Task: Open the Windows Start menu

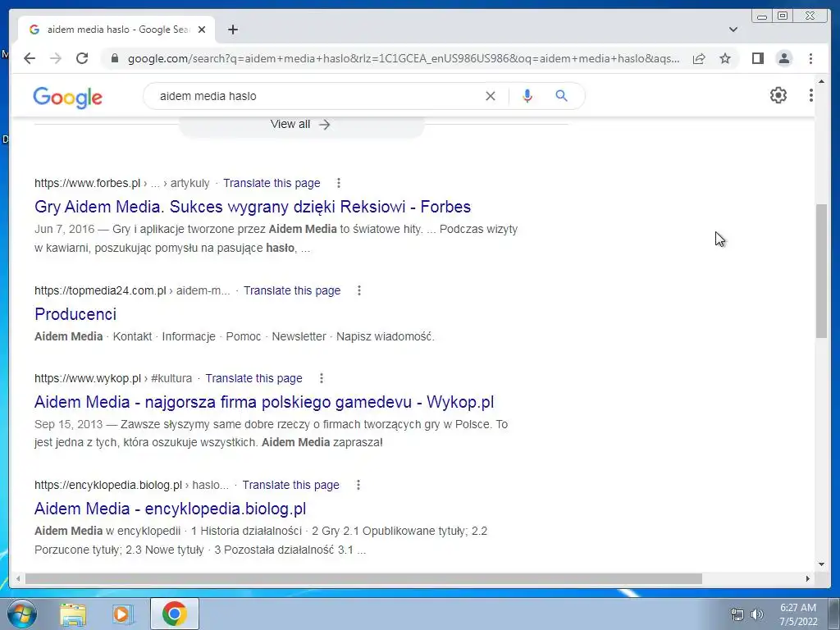Action: coord(22,614)
